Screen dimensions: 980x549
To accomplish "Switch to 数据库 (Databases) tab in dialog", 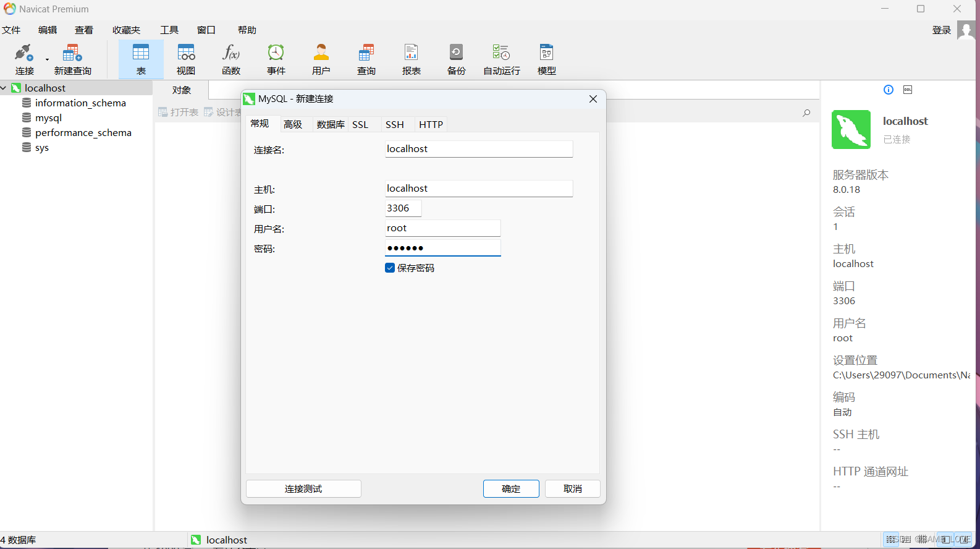I will pos(331,124).
